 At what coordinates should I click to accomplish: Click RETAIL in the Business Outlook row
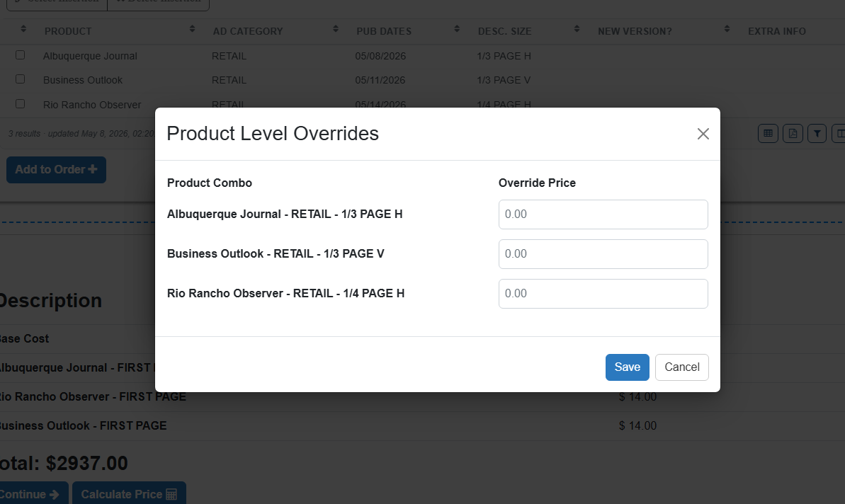tap(229, 80)
